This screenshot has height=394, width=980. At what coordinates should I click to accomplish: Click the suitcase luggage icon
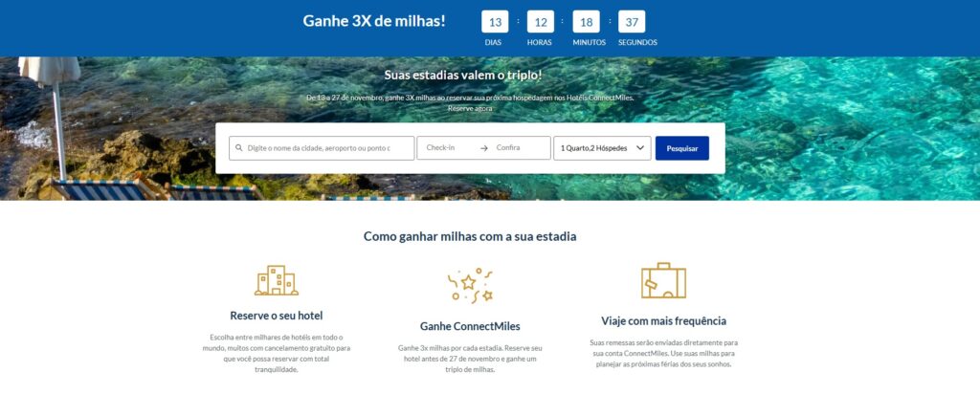[663, 280]
